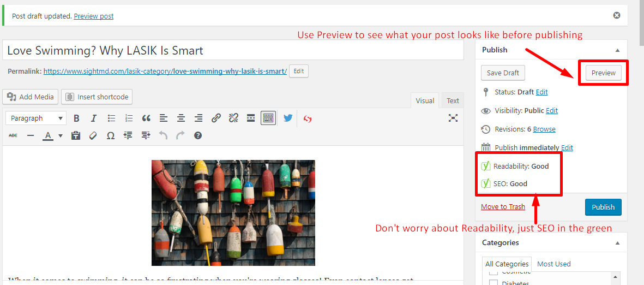Screen dimensions: 644x285
Task: Remove link with unlink icon
Action: pyautogui.click(x=233, y=118)
